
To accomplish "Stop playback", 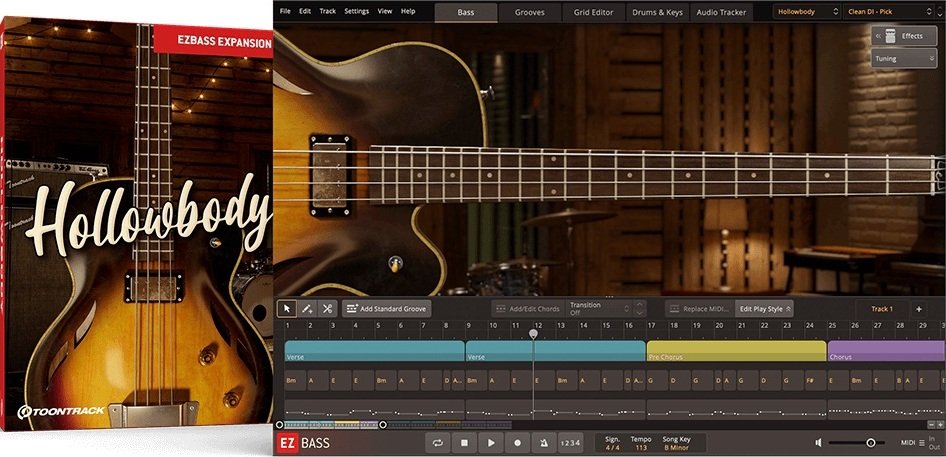I will pyautogui.click(x=465, y=443).
